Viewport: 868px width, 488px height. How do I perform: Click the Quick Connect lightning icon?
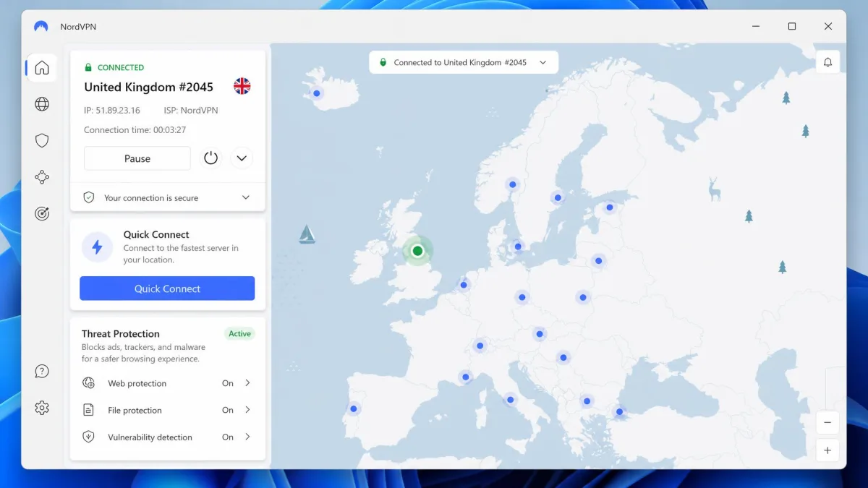coord(97,247)
